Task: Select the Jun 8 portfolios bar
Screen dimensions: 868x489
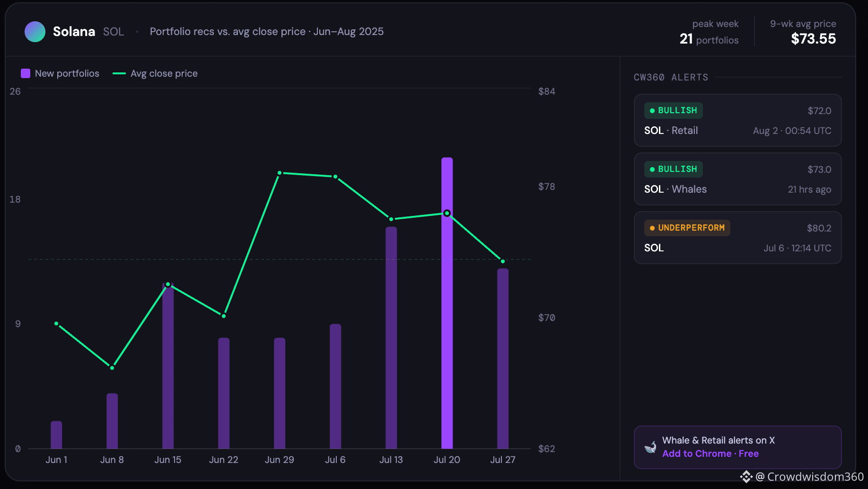Action: click(112, 421)
